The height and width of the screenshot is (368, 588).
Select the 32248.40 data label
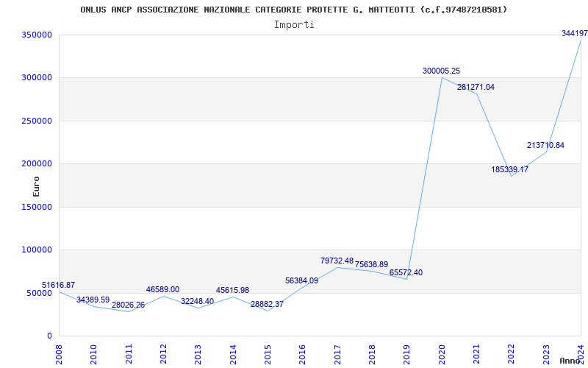pyautogui.click(x=197, y=301)
